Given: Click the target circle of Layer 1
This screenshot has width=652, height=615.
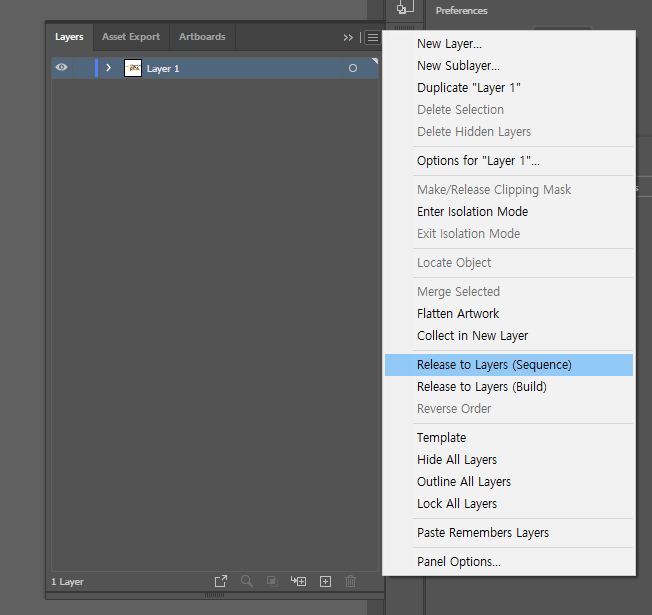Looking at the screenshot, I should click(x=353, y=68).
